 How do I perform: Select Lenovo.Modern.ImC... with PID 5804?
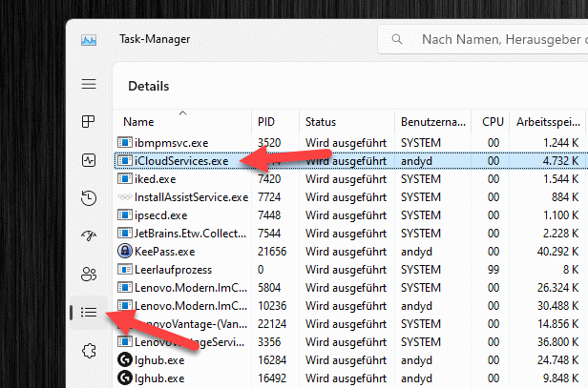click(191, 288)
